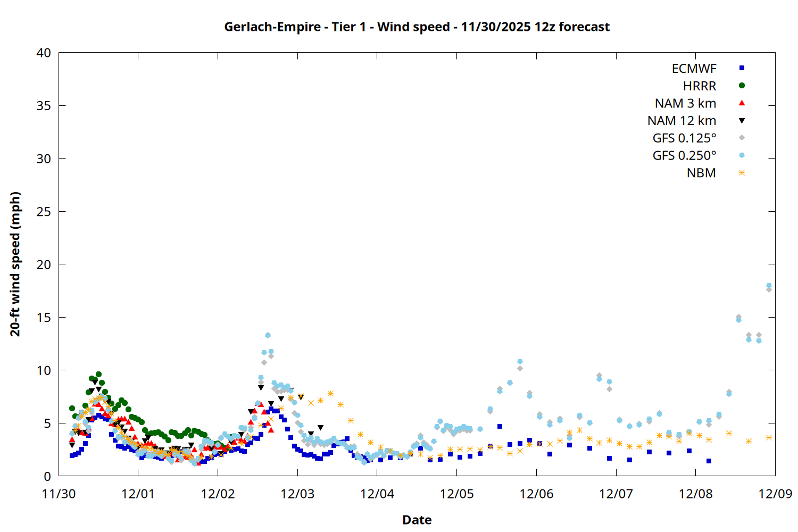Select the NBM legend label text
Screen dimensions: 798x532
click(x=701, y=173)
